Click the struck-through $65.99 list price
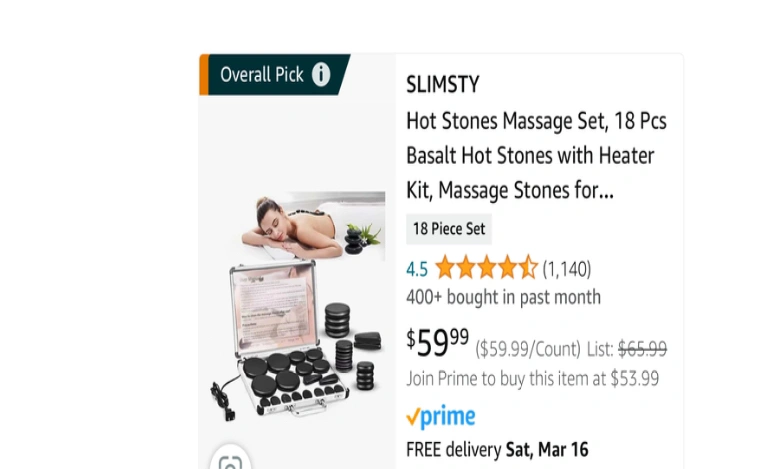Viewport: 780px width, 469px height. click(x=642, y=349)
